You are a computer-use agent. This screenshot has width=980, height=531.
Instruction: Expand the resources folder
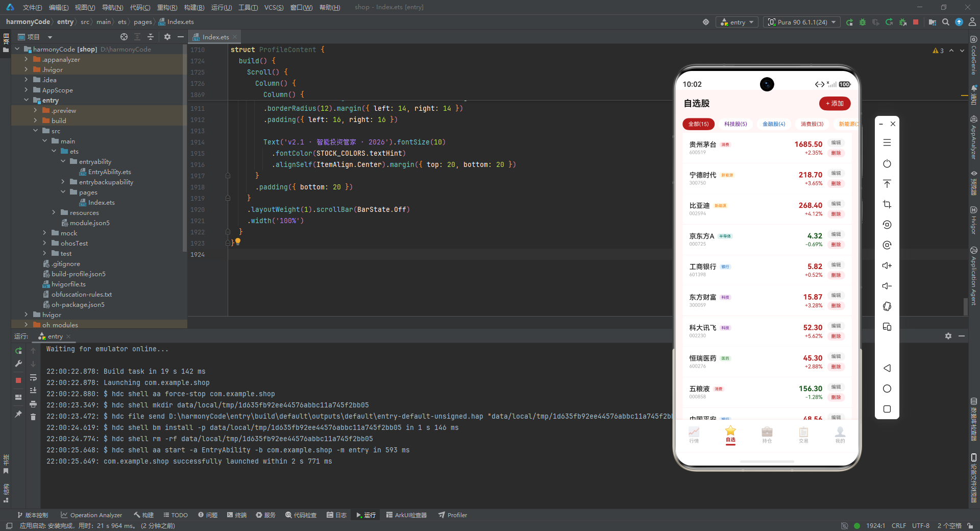pyautogui.click(x=54, y=212)
